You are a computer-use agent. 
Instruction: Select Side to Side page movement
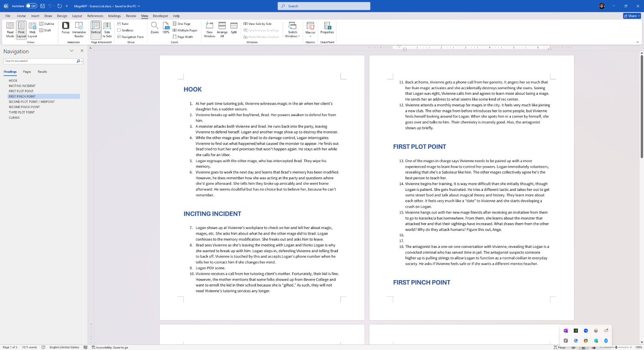coord(107,30)
